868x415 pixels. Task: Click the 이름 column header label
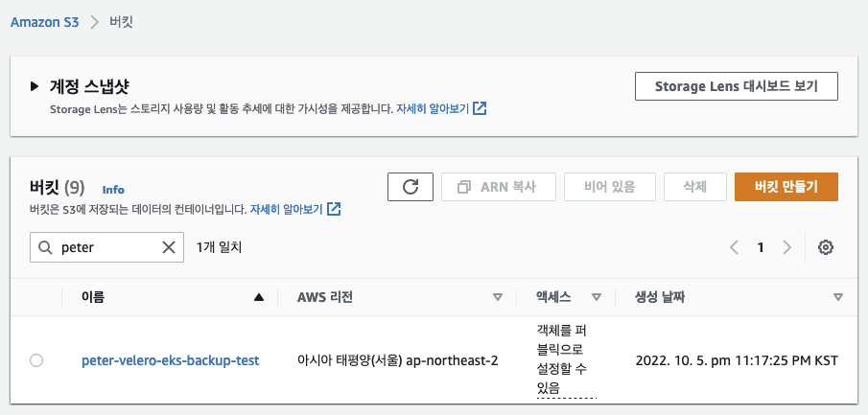(93, 297)
